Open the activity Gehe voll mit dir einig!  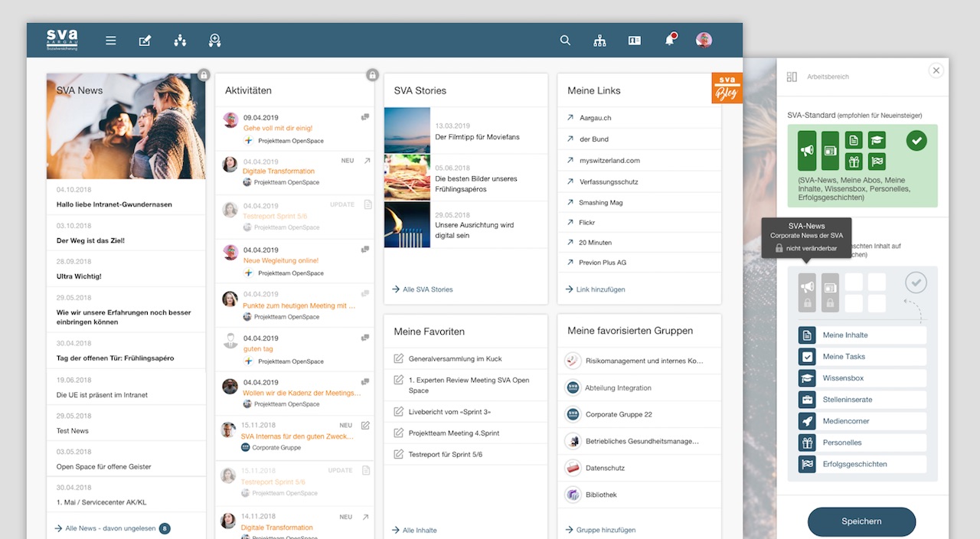click(x=278, y=128)
